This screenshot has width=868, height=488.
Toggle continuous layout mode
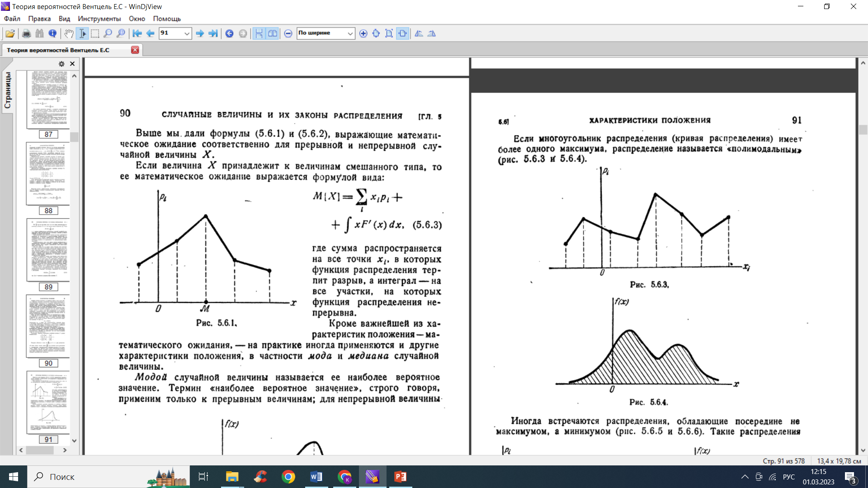[x=259, y=33]
